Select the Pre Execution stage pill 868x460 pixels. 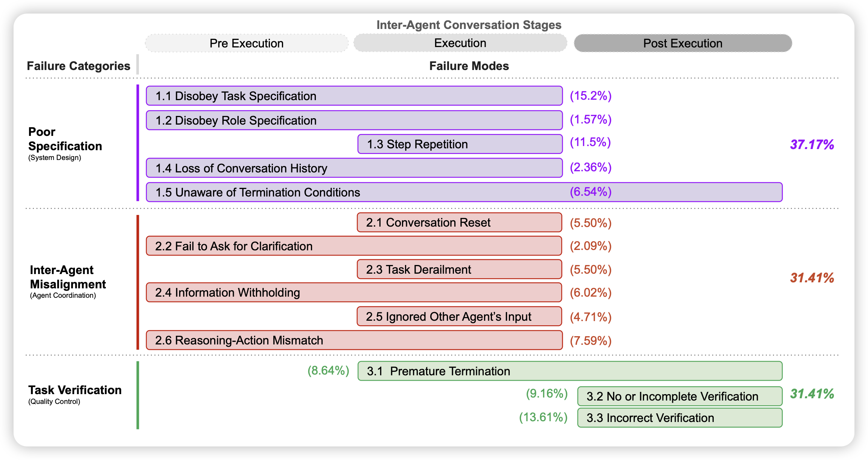(x=247, y=43)
